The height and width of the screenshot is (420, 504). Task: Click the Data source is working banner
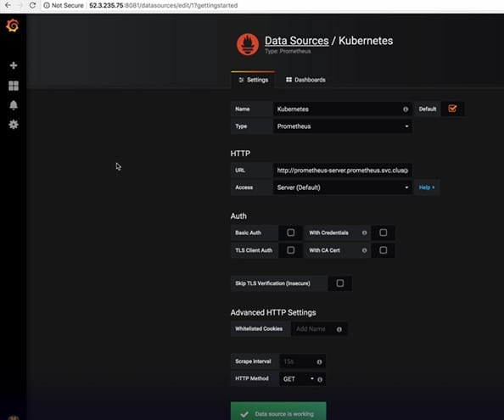pyautogui.click(x=278, y=412)
